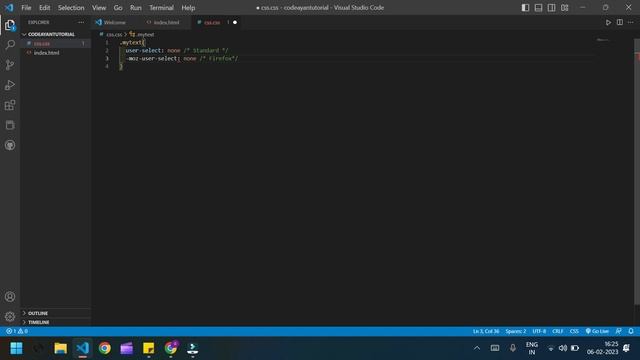Click ENG IN language indicator
The height and width of the screenshot is (360, 640).
(531, 348)
